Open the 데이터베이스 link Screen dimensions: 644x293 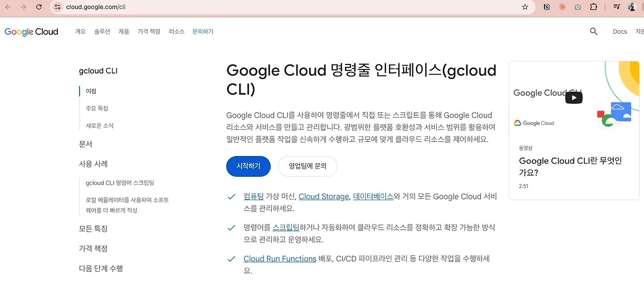point(373,196)
